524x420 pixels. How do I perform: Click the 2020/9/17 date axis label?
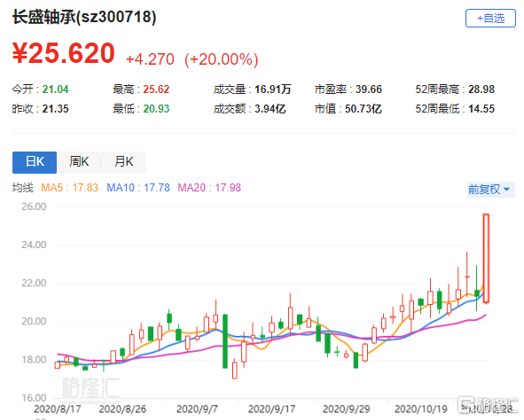pyautogui.click(x=271, y=408)
